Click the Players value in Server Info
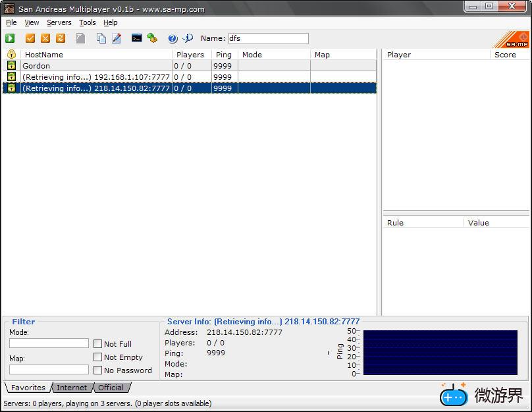The width and height of the screenshot is (532, 412). click(215, 343)
